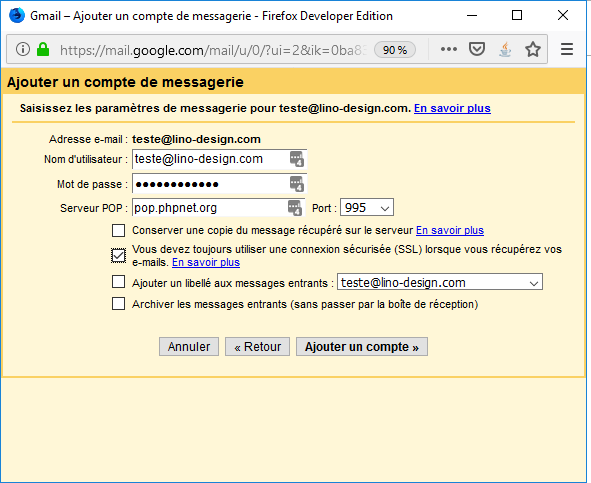This screenshot has width=591, height=483.
Task: Bookmark this page with the star icon
Action: point(533,49)
